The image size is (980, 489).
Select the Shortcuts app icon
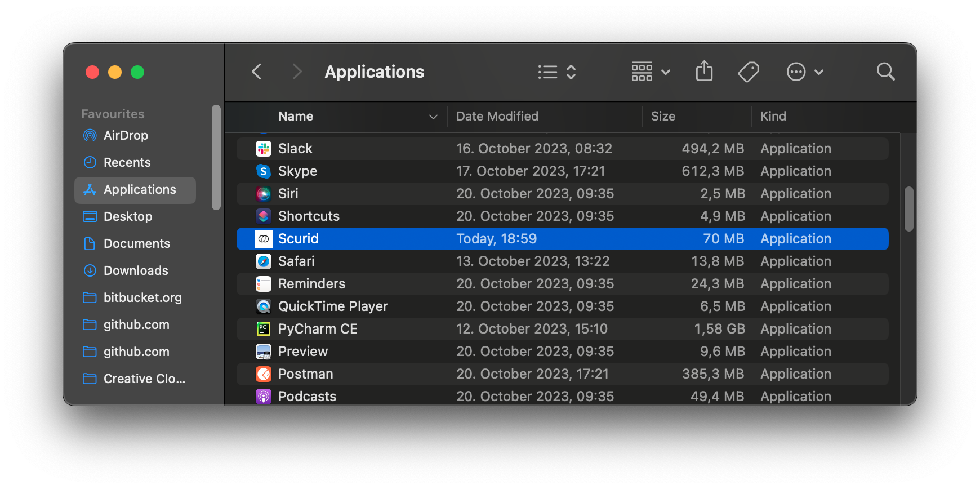263,216
